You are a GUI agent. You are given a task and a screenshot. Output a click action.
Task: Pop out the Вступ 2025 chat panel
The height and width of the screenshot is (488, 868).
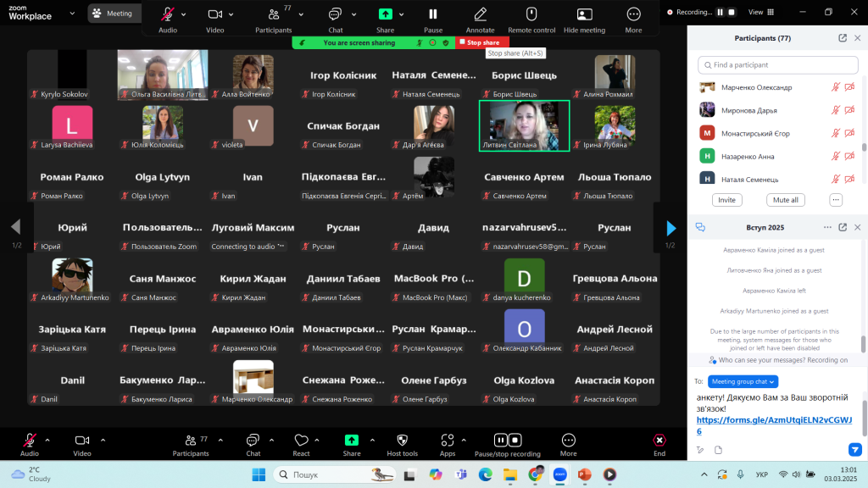coord(843,227)
